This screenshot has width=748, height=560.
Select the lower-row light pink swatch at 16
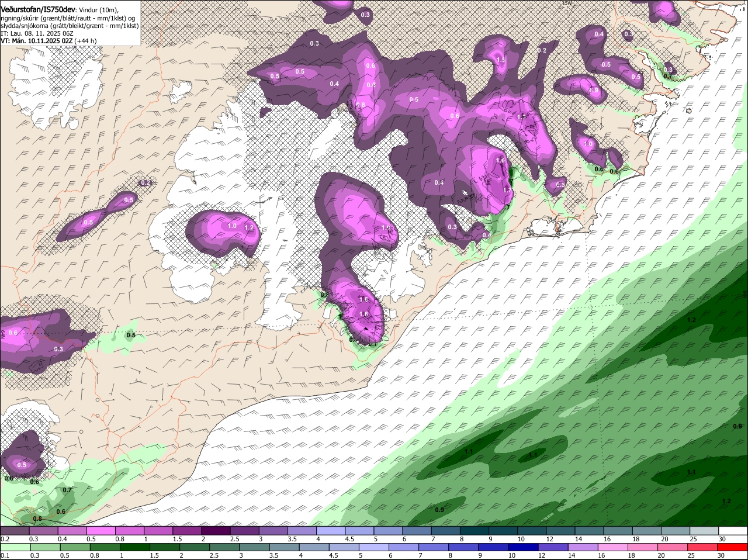click(614, 548)
